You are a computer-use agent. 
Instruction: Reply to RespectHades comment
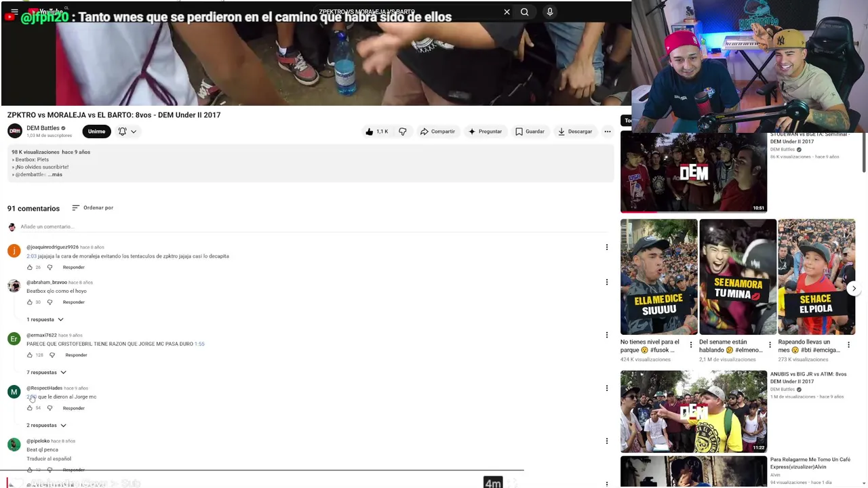click(x=74, y=408)
